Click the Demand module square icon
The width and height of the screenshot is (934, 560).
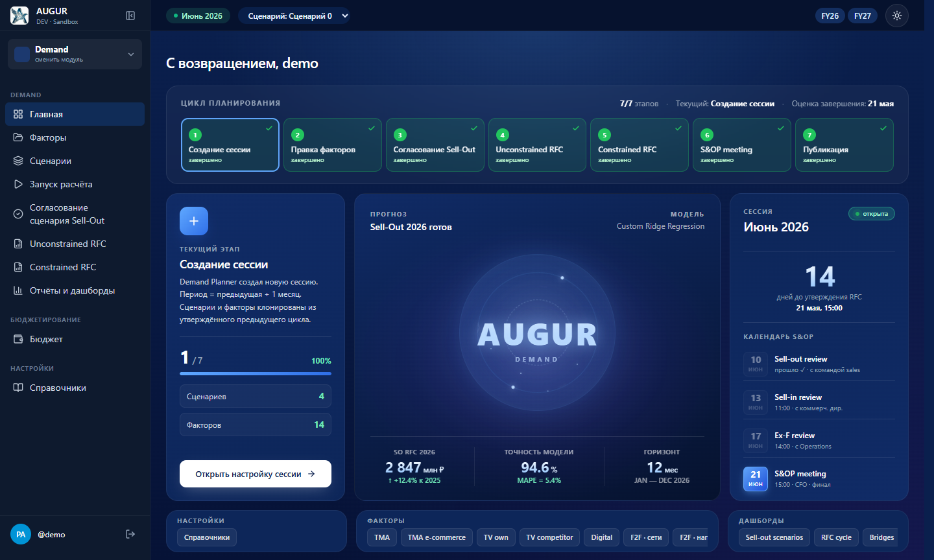click(22, 54)
